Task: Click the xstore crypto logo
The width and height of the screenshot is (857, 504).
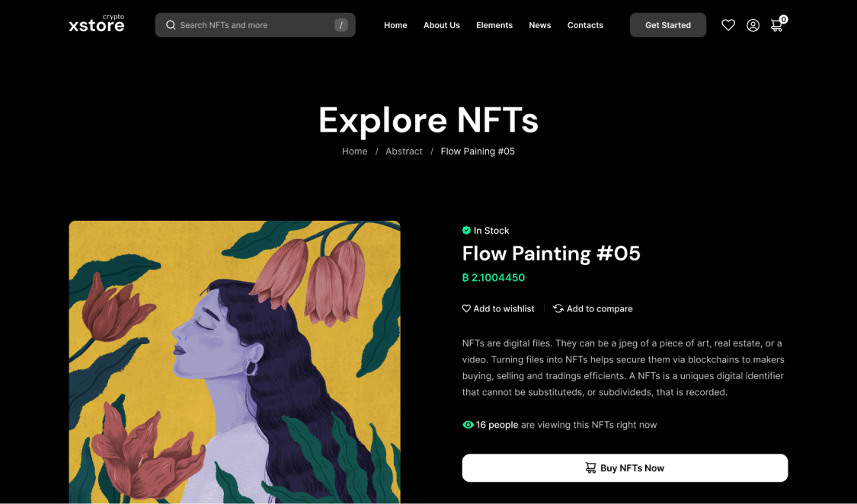Action: pyautogui.click(x=96, y=24)
